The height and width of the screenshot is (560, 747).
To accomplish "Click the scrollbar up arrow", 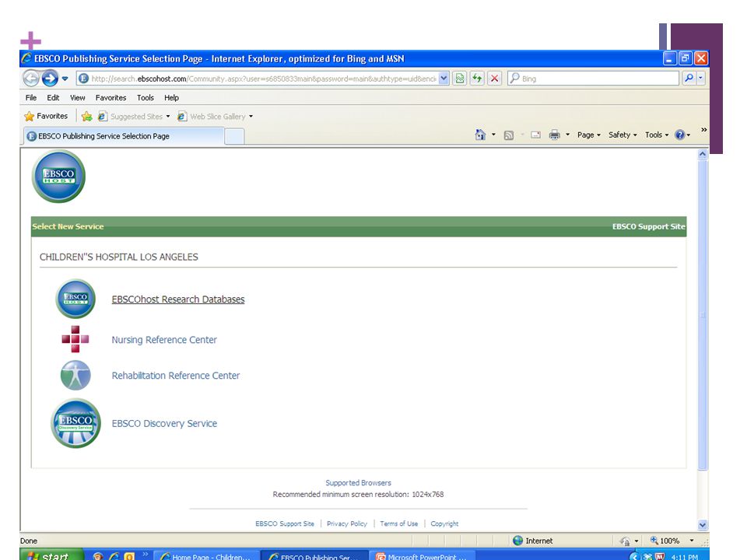I will [x=702, y=154].
